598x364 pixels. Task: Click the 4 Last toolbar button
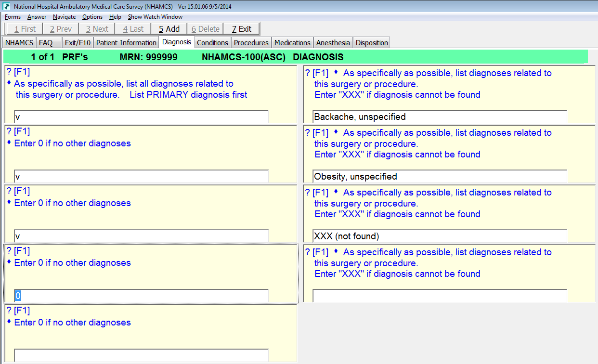click(x=133, y=29)
